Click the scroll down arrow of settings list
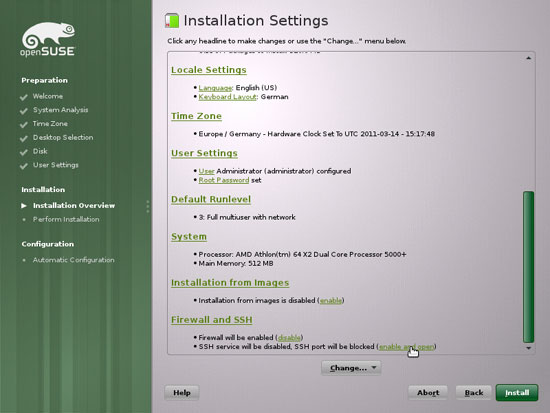 [528, 348]
